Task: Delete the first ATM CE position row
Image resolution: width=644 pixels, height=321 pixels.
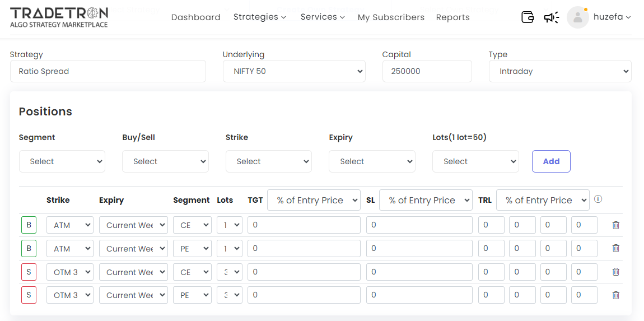Action: [615, 225]
